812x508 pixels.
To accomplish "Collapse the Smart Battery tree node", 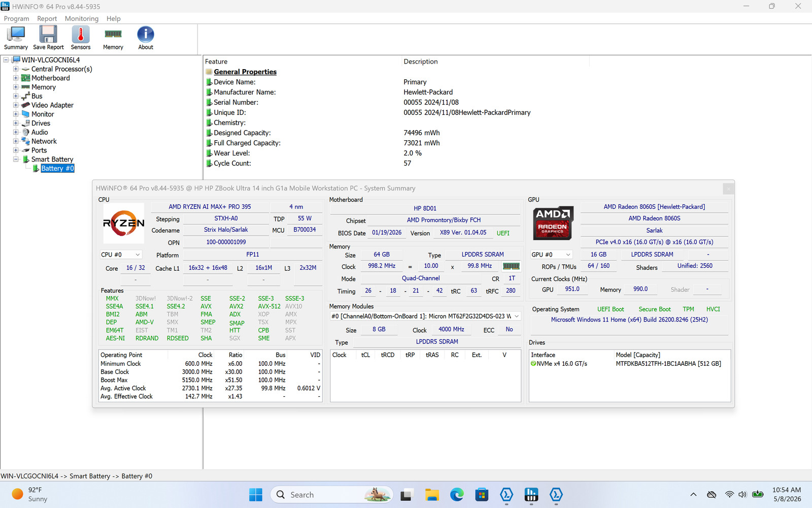I will point(16,160).
